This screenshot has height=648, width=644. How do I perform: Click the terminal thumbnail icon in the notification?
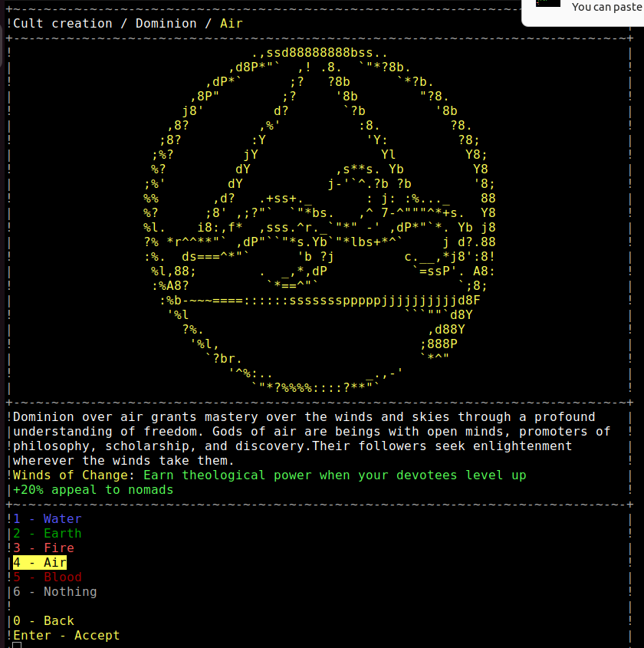(548, 3)
